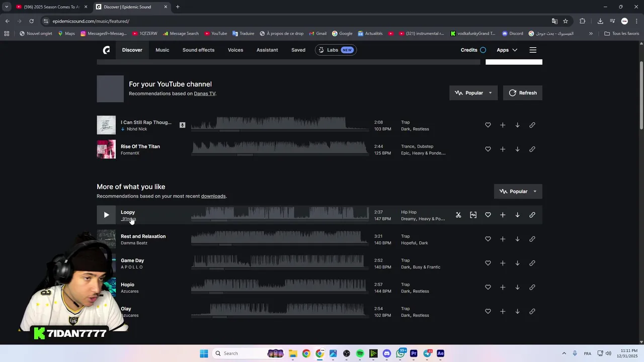Switch to the Voices tab
The width and height of the screenshot is (644, 362).
235,50
